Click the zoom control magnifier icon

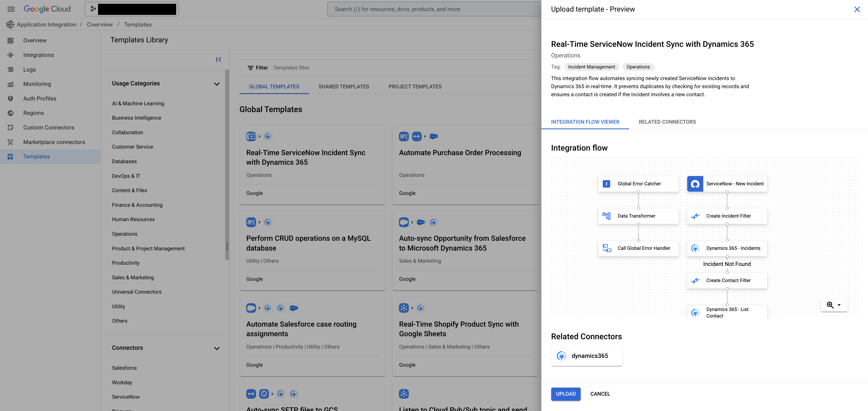pyautogui.click(x=830, y=305)
